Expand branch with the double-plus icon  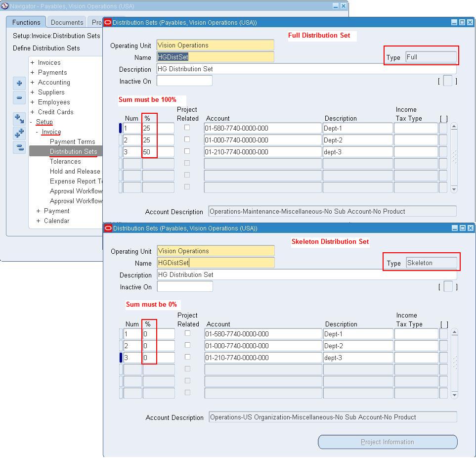pos(19,133)
